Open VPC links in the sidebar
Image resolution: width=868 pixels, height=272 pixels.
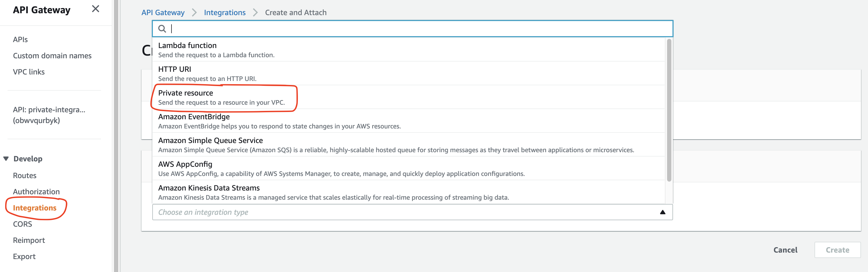29,72
